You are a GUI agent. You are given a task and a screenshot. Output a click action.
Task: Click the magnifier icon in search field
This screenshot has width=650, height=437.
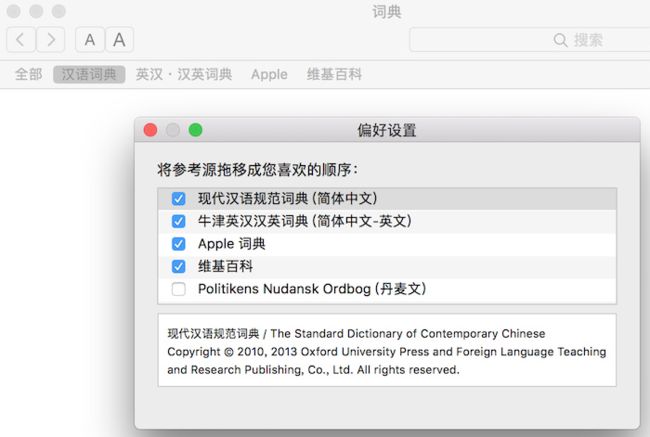pyautogui.click(x=560, y=40)
